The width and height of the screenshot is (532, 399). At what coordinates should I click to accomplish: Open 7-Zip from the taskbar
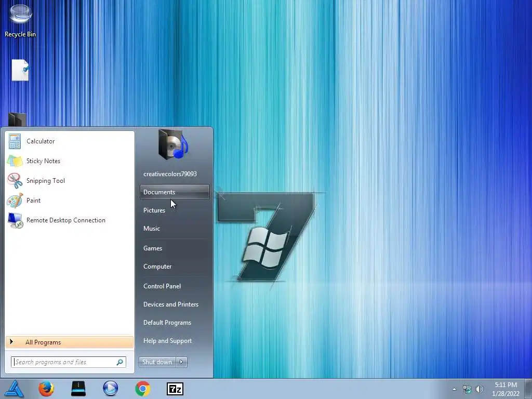click(175, 389)
